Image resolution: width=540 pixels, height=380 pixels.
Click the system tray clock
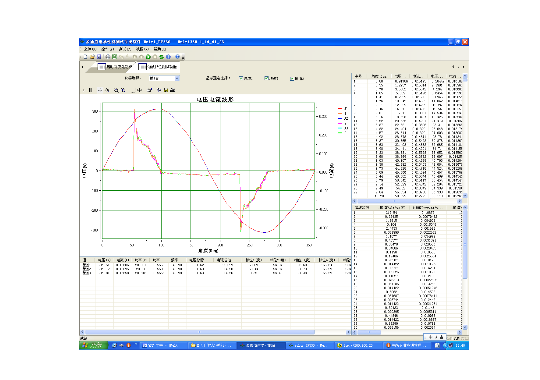[x=461, y=345]
